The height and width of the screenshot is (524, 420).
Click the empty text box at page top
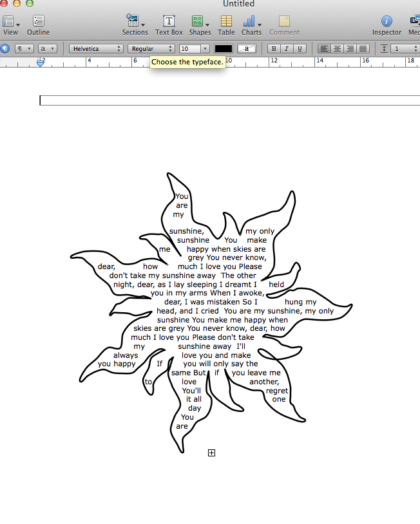click(229, 100)
